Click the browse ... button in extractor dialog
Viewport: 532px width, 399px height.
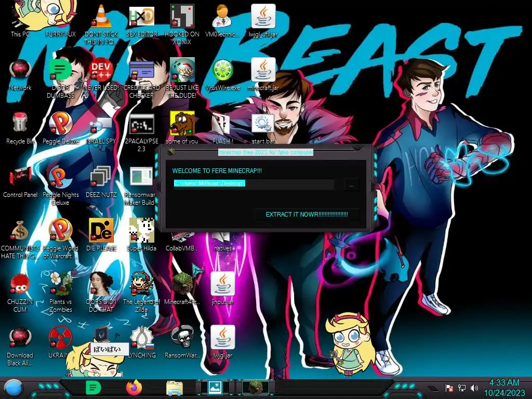351,185
